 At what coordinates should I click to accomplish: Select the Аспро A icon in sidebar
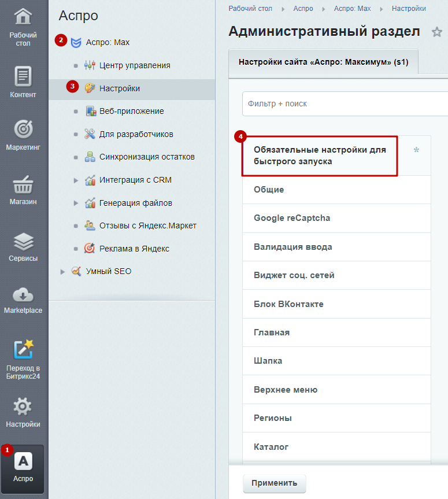(23, 461)
